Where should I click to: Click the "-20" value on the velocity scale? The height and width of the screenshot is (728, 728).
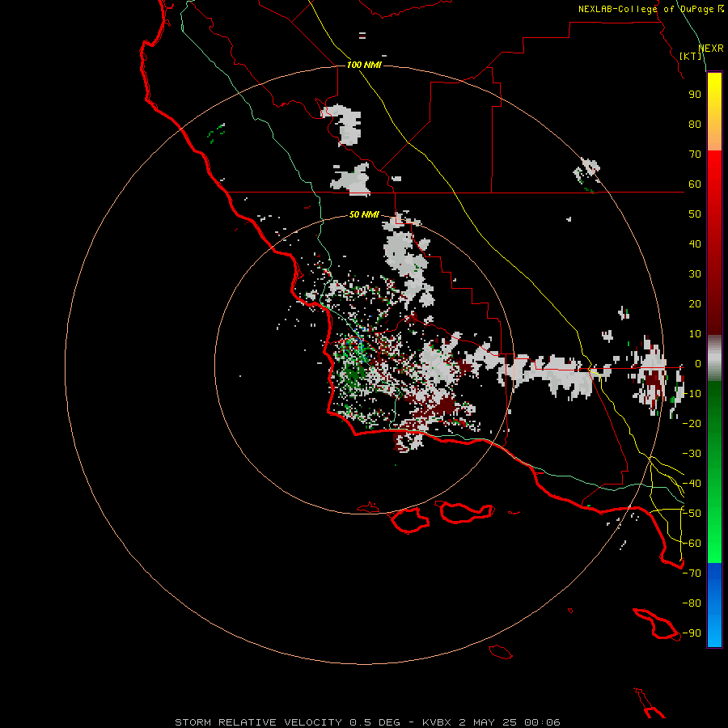(692, 424)
